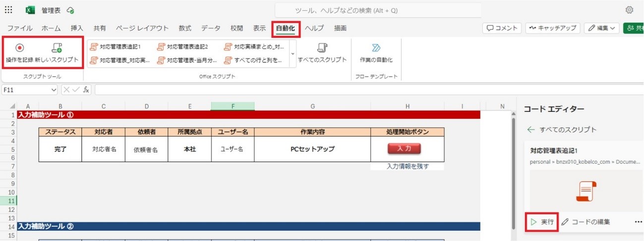Go back to すべてのスクリプト list
Image resolution: width=644 pixels, height=241 pixels.
(562, 130)
